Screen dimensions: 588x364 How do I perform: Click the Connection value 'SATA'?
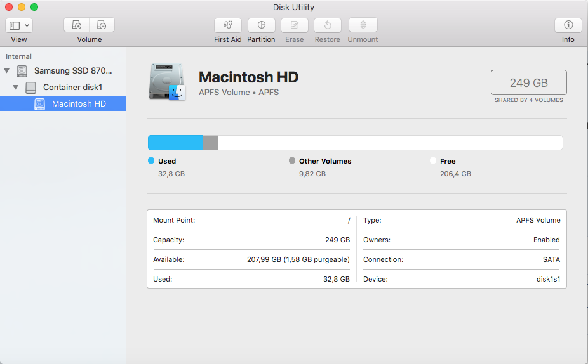[551, 259]
